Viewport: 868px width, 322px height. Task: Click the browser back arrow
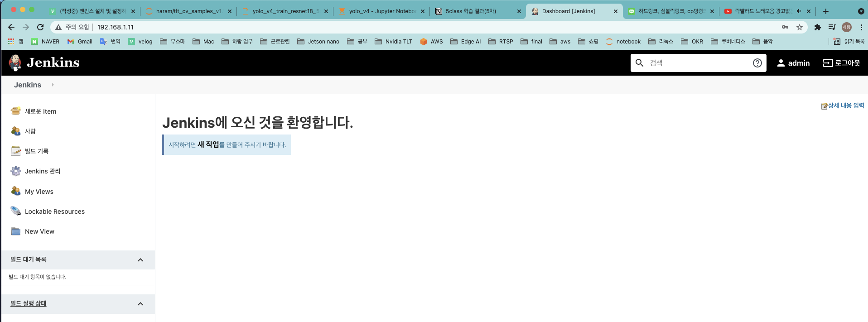tap(11, 27)
